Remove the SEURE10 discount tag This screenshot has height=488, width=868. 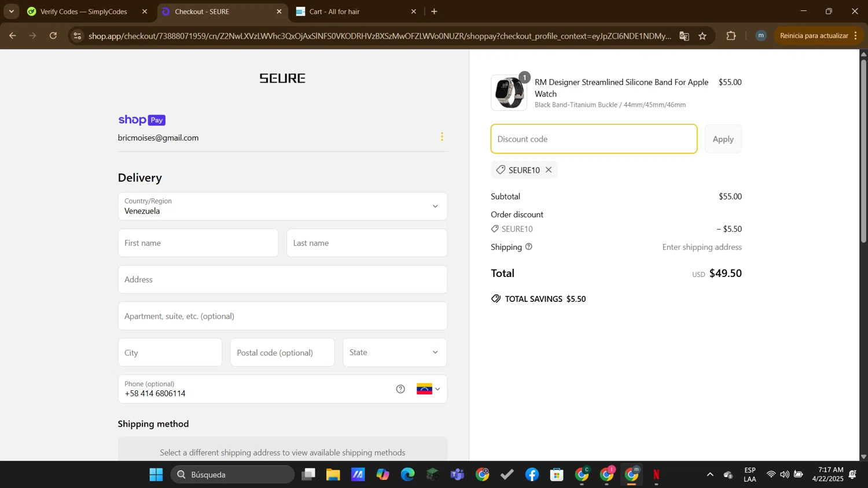coord(549,169)
